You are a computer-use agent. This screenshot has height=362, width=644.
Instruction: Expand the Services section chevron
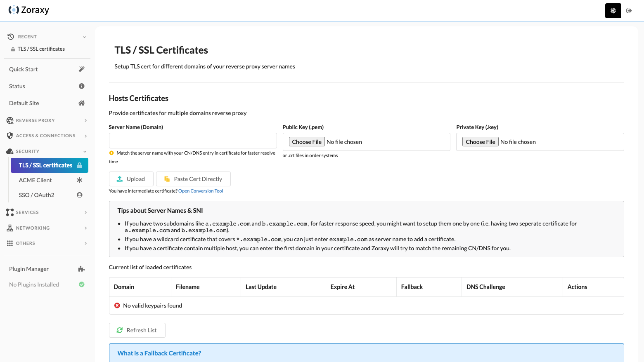(x=85, y=212)
